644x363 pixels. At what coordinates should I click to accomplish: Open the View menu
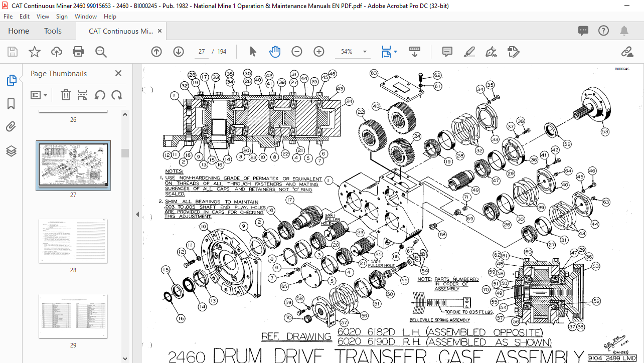coord(43,17)
